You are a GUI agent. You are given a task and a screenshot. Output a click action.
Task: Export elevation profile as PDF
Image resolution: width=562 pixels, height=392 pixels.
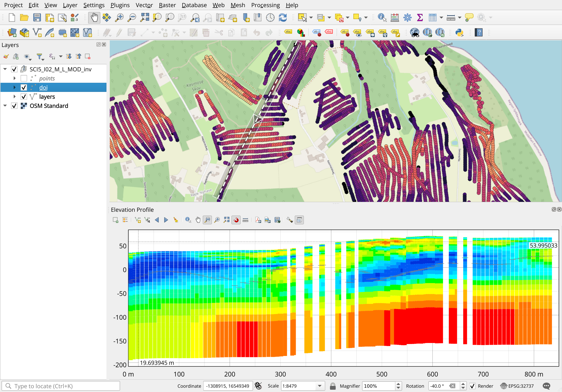tap(258, 220)
